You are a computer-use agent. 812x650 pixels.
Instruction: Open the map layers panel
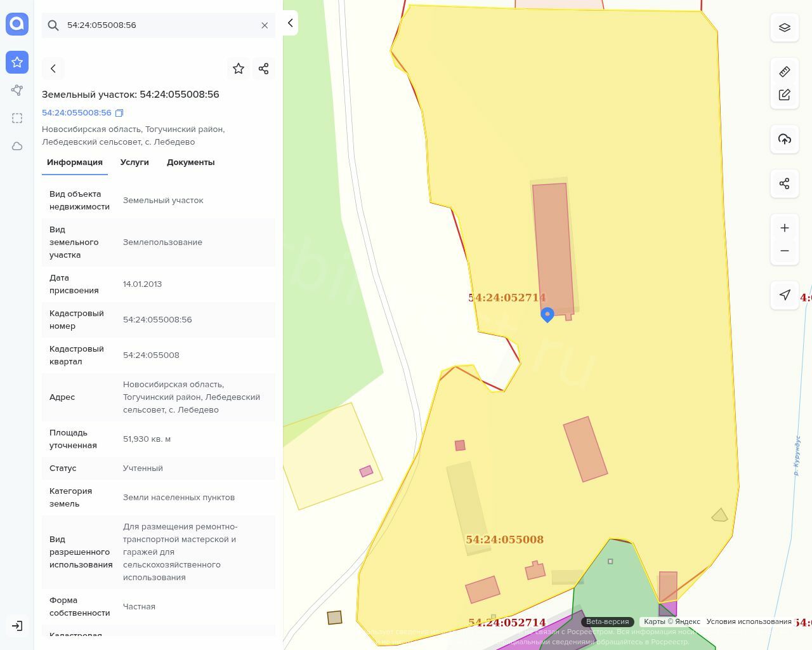[785, 28]
